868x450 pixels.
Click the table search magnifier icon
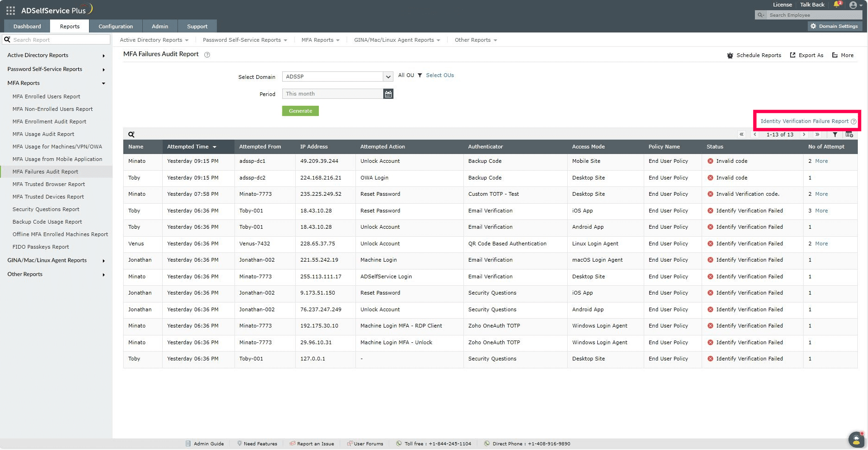[x=132, y=135]
